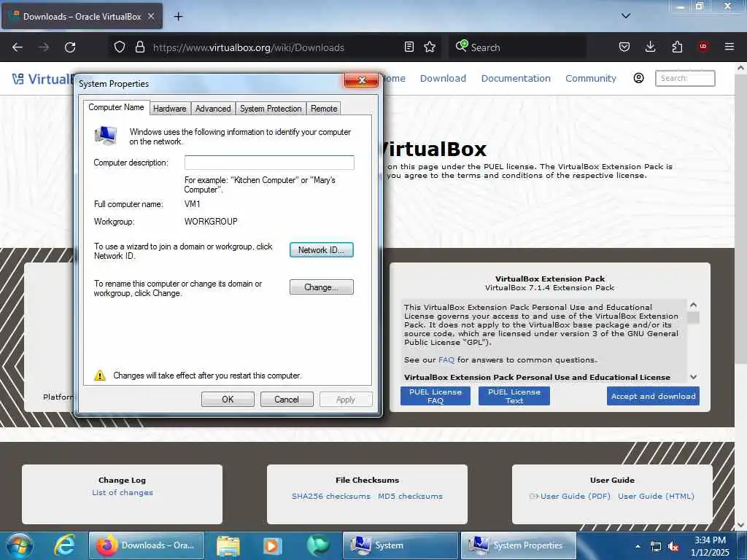
Task: Open SHA256 checksums link
Action: coord(331,496)
